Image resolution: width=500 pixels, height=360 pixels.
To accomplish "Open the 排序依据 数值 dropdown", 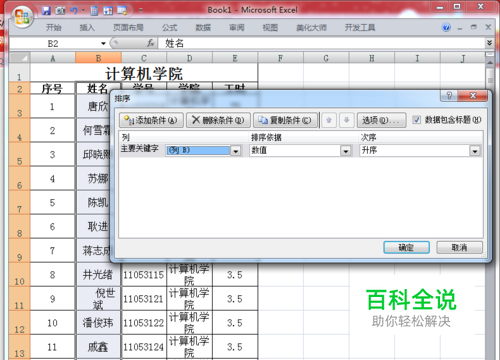I will pos(346,151).
